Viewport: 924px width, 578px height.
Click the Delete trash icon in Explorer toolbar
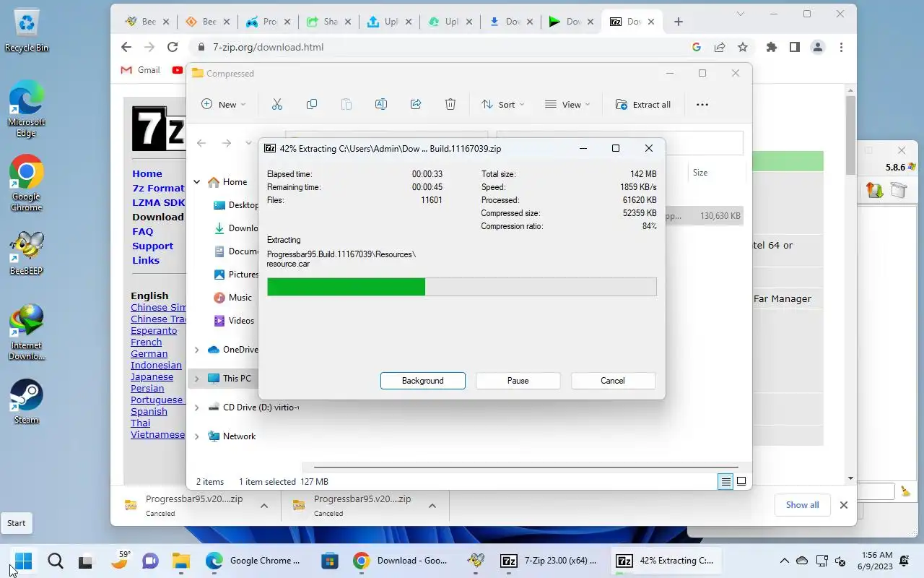coord(450,104)
